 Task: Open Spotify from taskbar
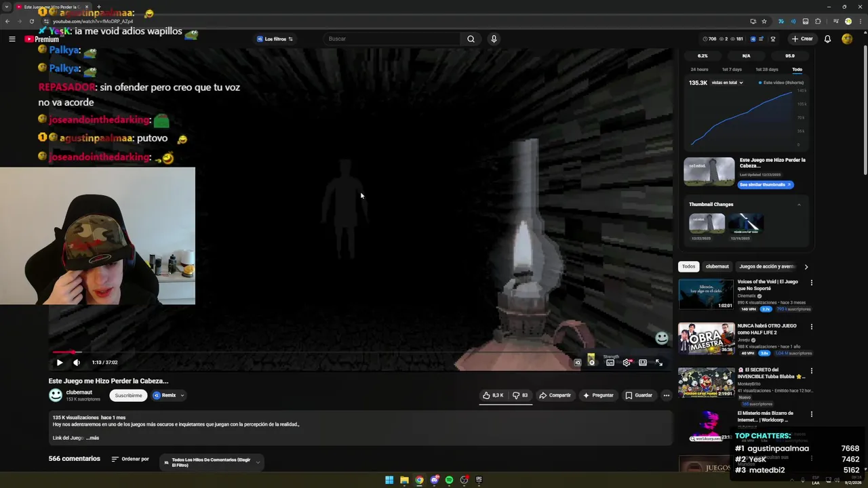click(449, 480)
